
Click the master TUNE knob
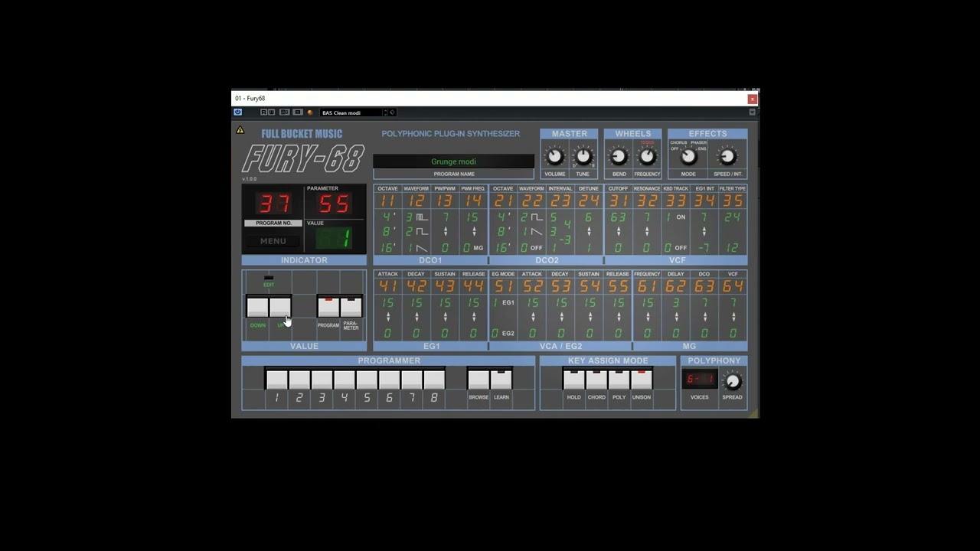coord(583,157)
